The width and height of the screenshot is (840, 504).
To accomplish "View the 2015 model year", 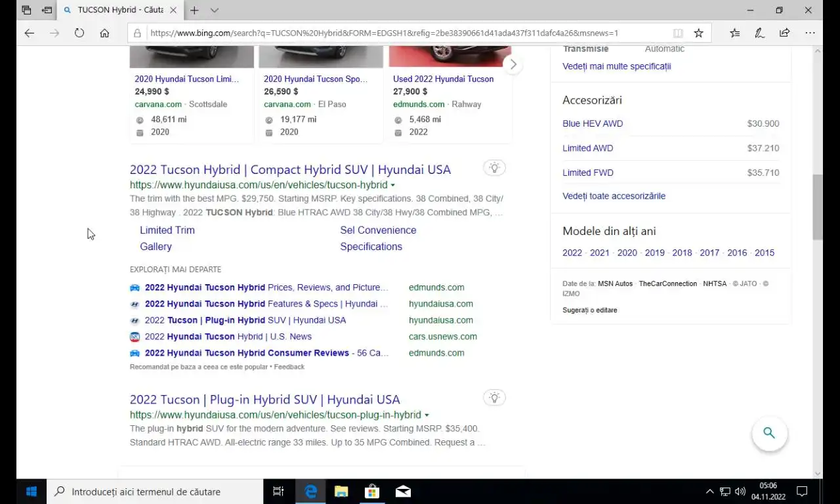I will tap(765, 253).
